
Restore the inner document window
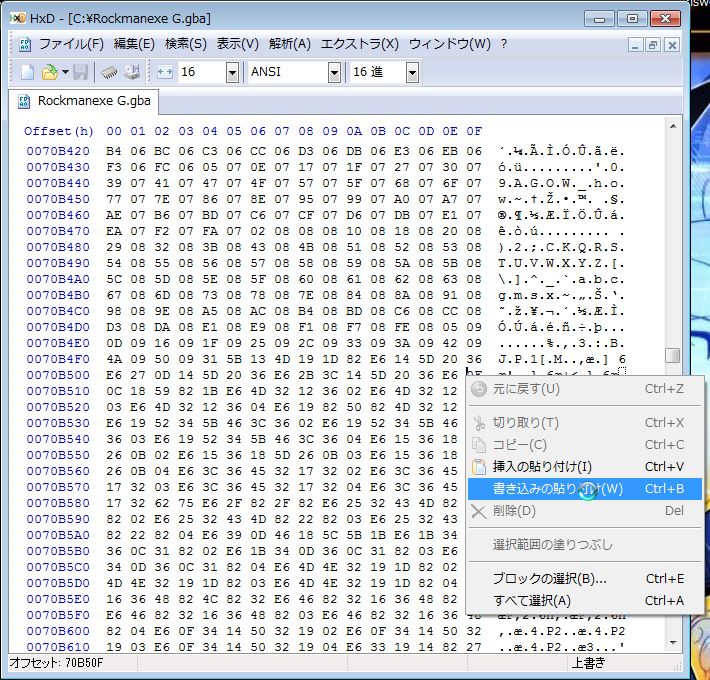click(x=653, y=45)
